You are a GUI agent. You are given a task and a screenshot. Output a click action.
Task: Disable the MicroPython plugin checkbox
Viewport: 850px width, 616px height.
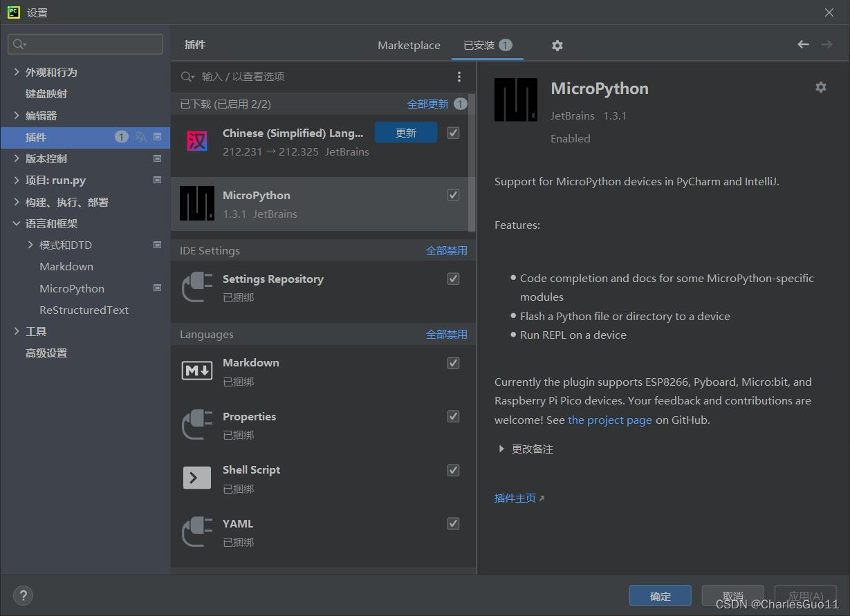tap(453, 195)
